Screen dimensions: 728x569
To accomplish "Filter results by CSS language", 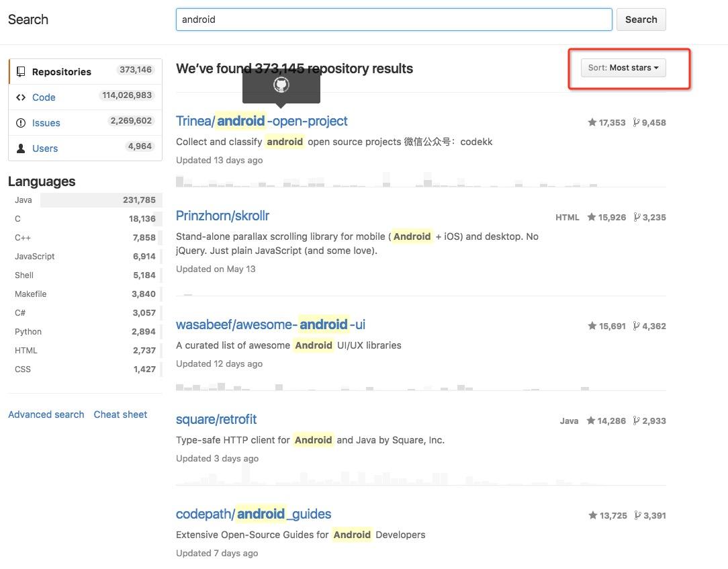I will (85, 369).
